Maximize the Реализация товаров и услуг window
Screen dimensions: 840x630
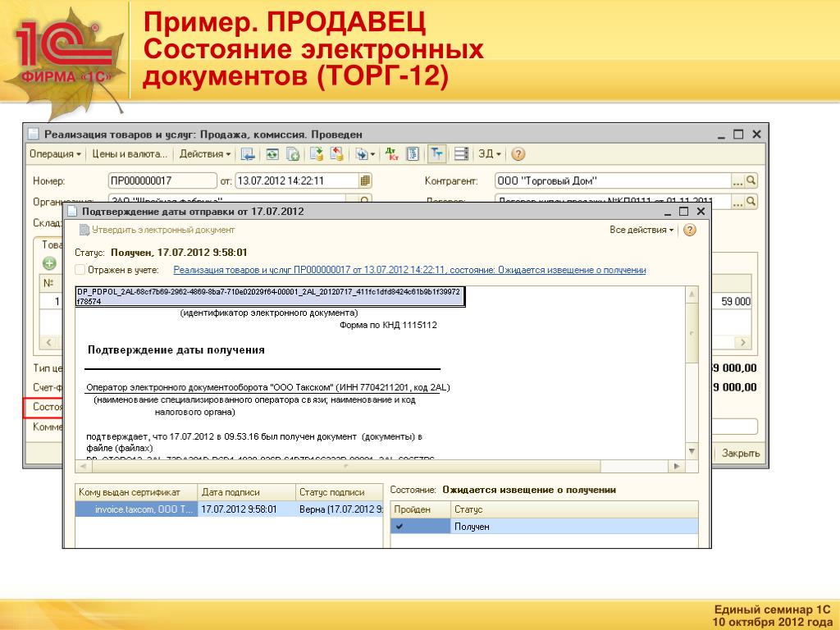(x=738, y=134)
